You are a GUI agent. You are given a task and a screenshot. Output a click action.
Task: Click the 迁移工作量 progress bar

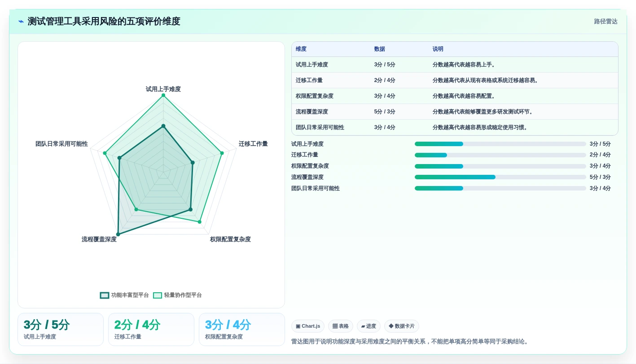click(500, 155)
